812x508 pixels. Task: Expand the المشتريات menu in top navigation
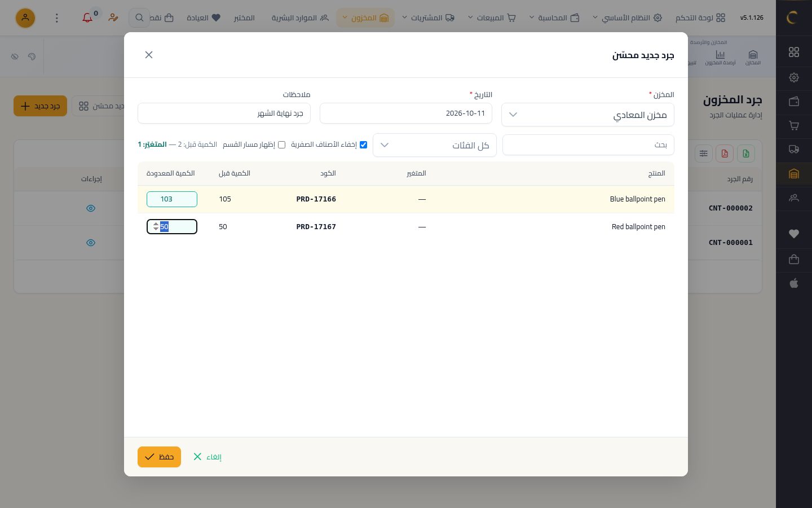pos(429,18)
